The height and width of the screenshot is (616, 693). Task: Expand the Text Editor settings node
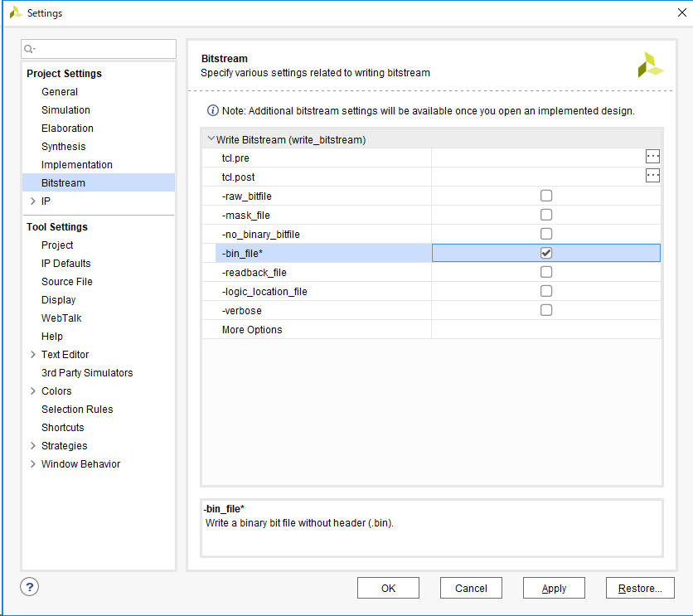32,355
